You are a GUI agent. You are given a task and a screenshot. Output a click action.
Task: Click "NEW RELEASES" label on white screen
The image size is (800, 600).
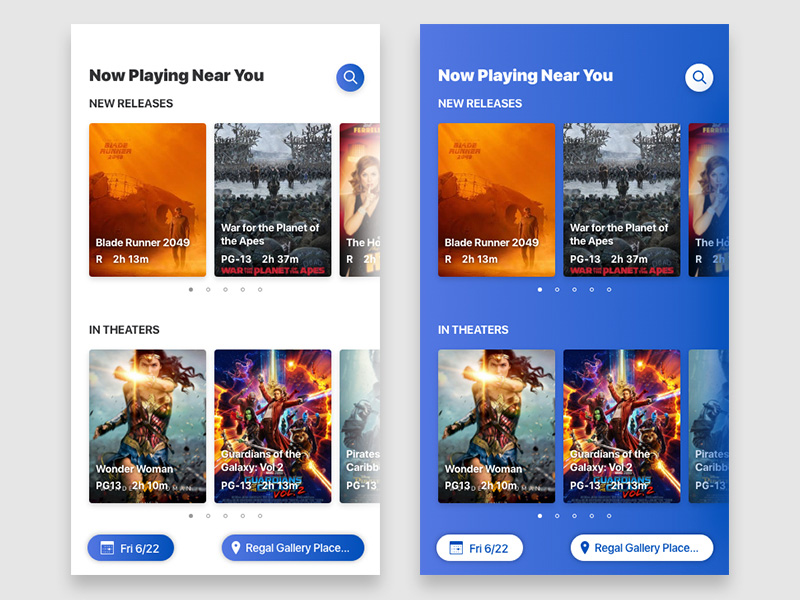click(x=131, y=104)
